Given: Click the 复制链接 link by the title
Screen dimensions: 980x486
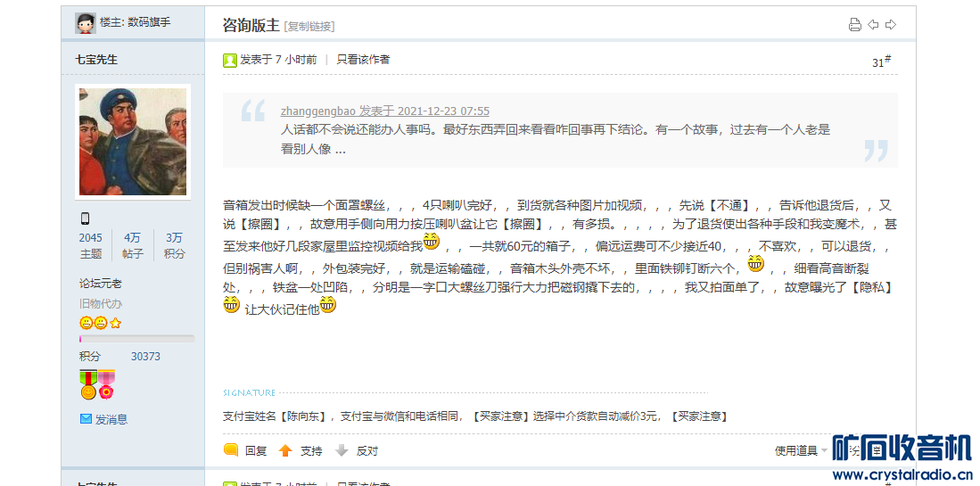Looking at the screenshot, I should (x=309, y=26).
